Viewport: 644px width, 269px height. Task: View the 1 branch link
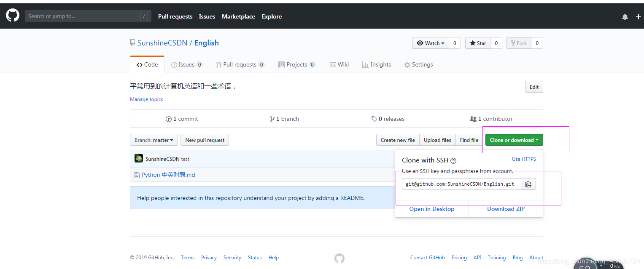[285, 119]
